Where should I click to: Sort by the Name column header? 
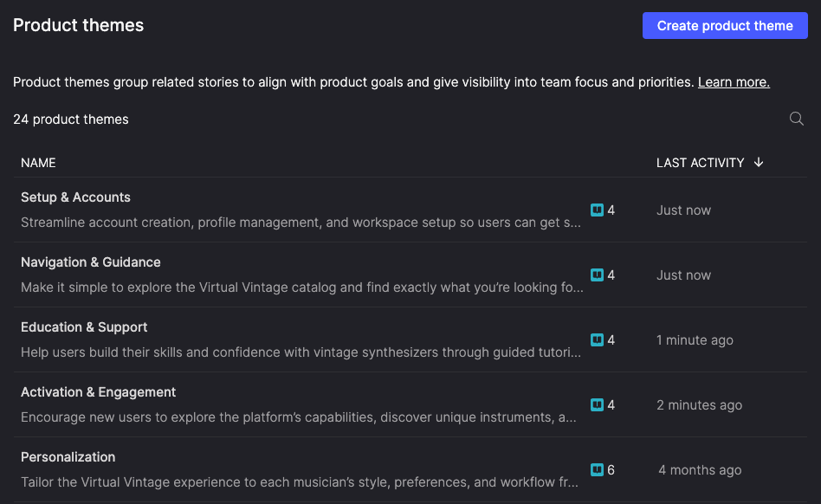tap(38, 163)
